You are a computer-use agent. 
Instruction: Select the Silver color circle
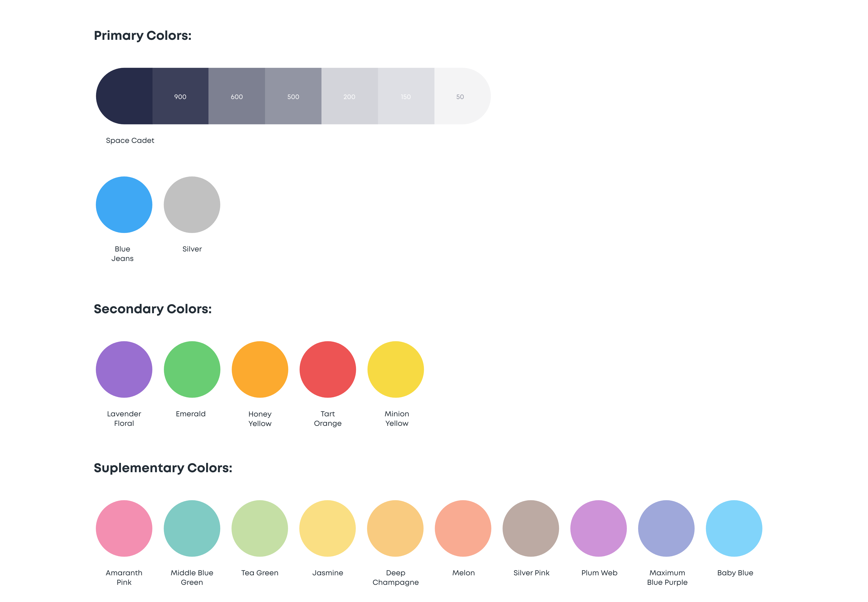click(x=192, y=204)
